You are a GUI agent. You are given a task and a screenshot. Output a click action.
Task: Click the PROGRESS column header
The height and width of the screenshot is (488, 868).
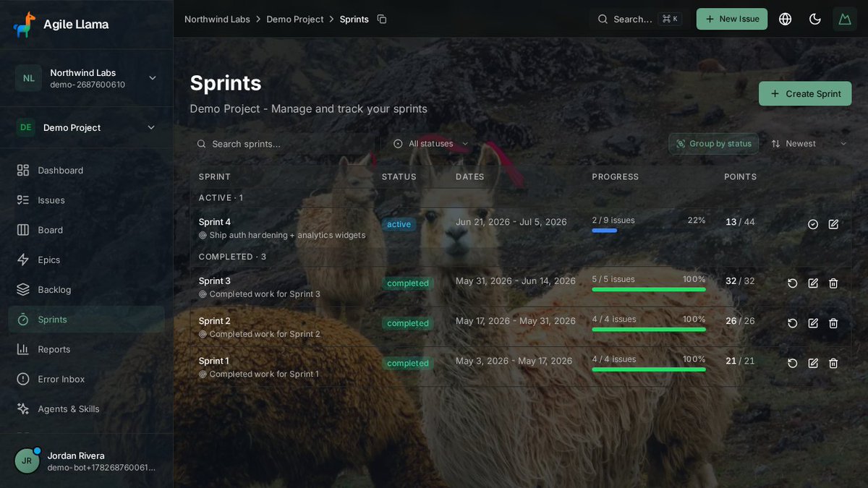click(x=616, y=176)
